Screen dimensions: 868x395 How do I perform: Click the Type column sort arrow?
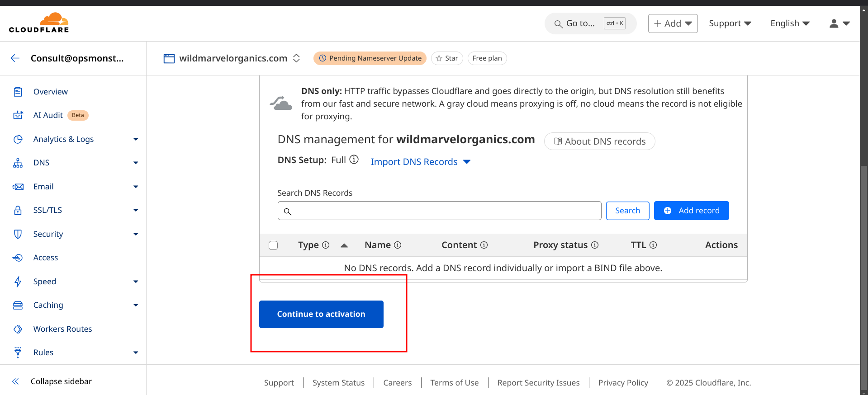pos(344,245)
